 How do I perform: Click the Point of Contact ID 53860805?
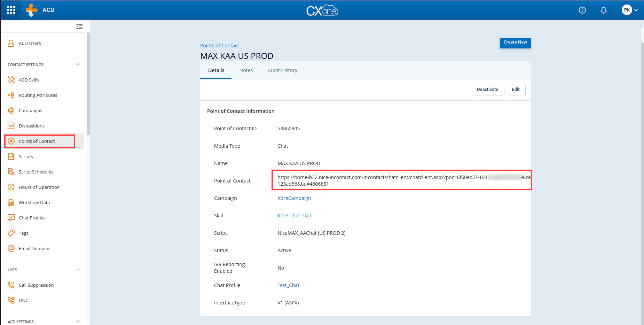289,129
